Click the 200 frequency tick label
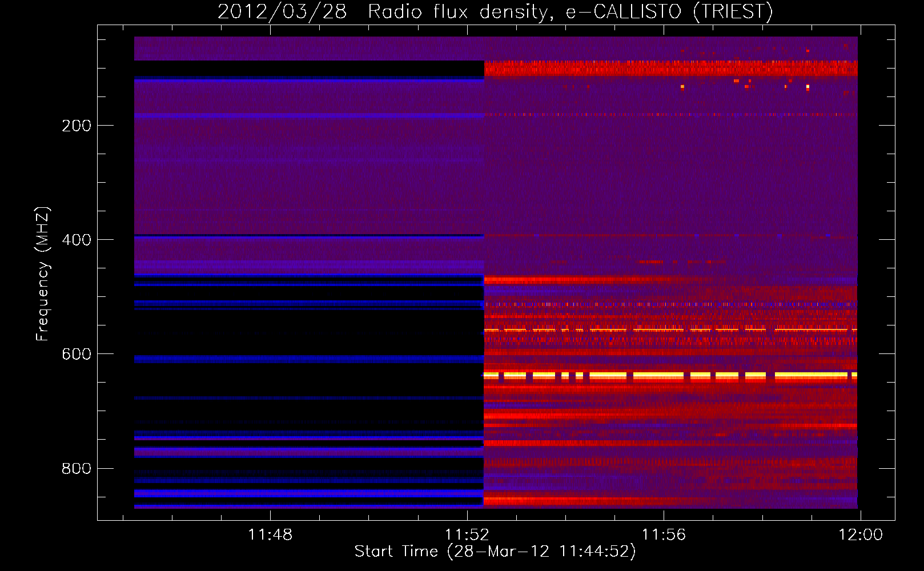This screenshot has height=571, width=924. click(77, 126)
